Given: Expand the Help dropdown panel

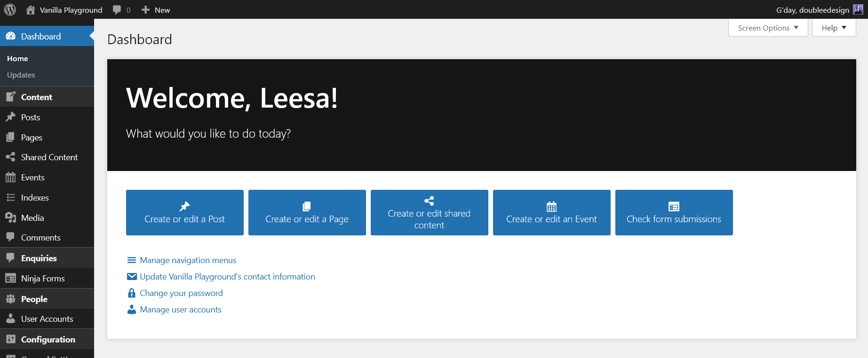Looking at the screenshot, I should (834, 28).
